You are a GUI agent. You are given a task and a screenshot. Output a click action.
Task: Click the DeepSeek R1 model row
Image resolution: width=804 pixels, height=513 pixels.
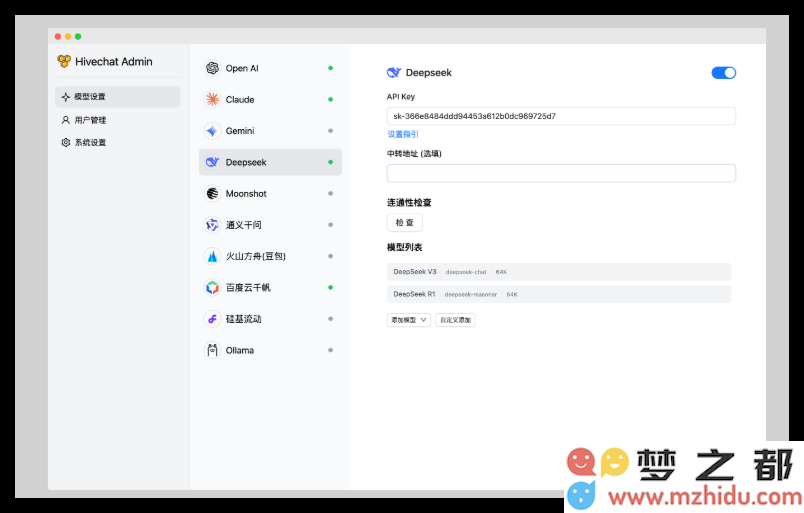coord(559,294)
